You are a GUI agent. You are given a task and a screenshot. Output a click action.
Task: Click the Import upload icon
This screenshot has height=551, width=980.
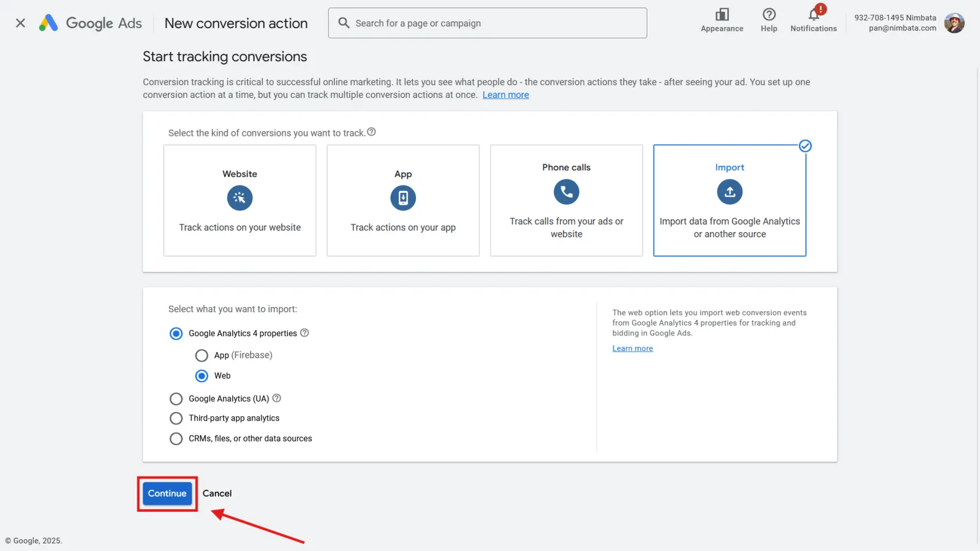pos(729,192)
